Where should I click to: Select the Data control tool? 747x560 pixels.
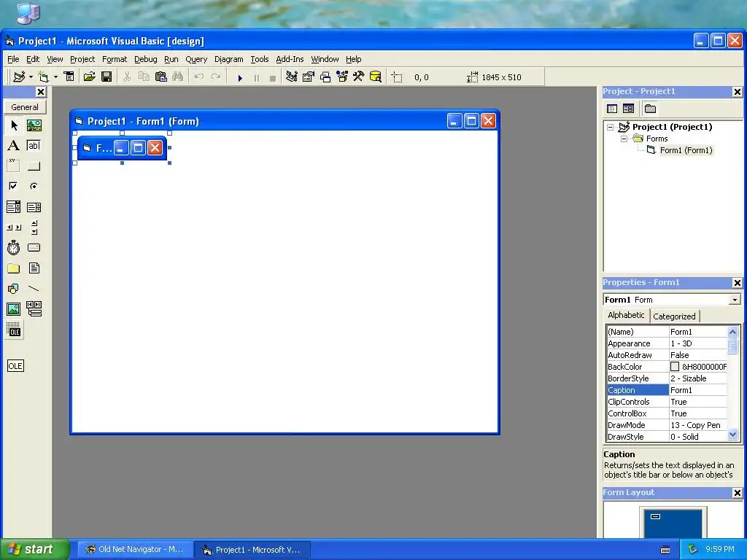click(34, 309)
